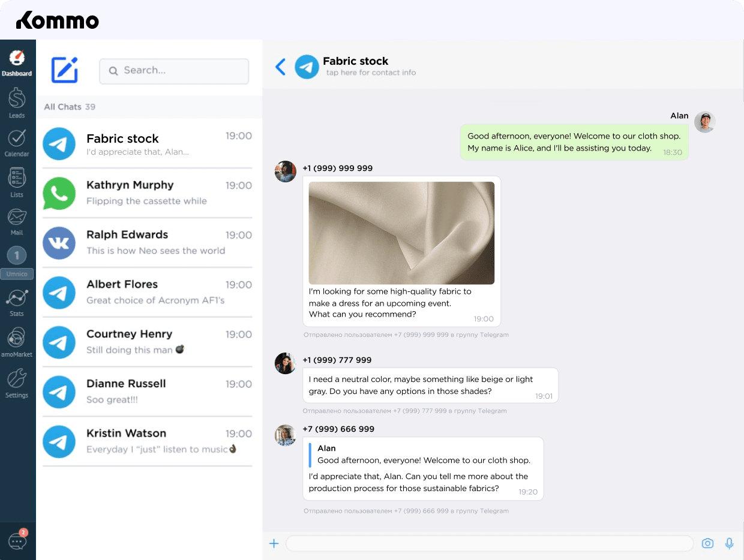The width and height of the screenshot is (744, 560).
Task: Open the Calendar section
Action: click(x=17, y=141)
